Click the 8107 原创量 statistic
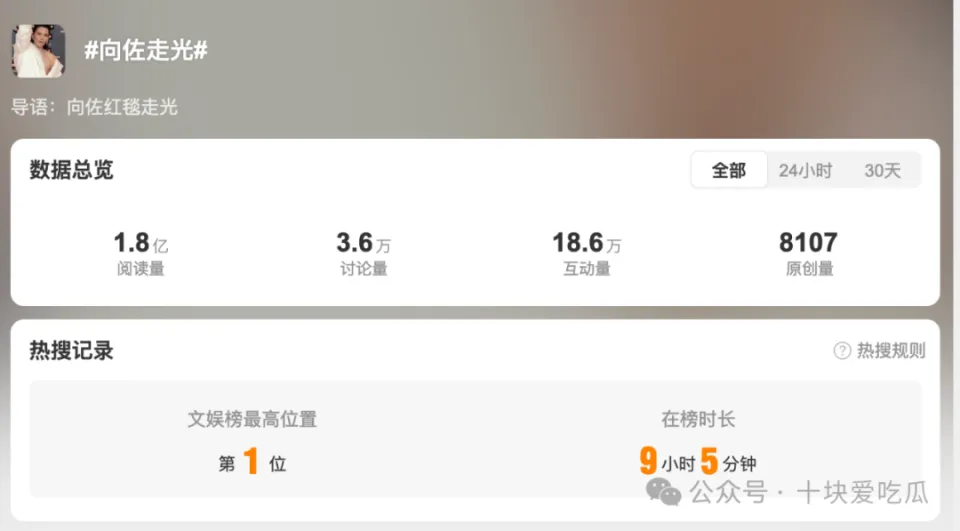 coord(809,253)
